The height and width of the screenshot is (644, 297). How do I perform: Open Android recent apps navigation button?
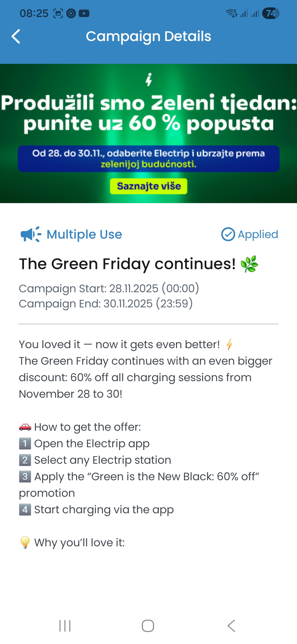[65, 626]
